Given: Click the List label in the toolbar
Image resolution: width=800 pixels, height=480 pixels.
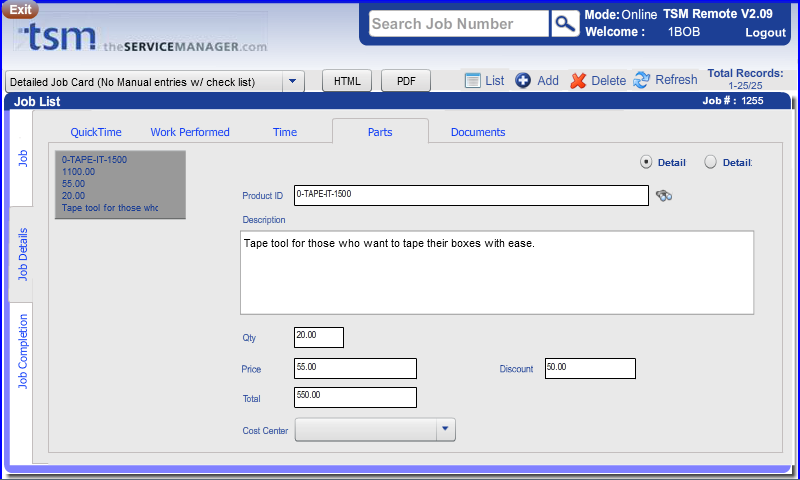Looking at the screenshot, I should click(x=494, y=81).
